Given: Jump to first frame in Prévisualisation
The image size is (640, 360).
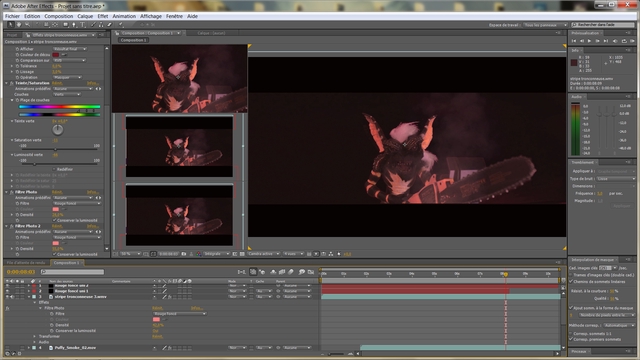Looking at the screenshot, I should [x=574, y=41].
